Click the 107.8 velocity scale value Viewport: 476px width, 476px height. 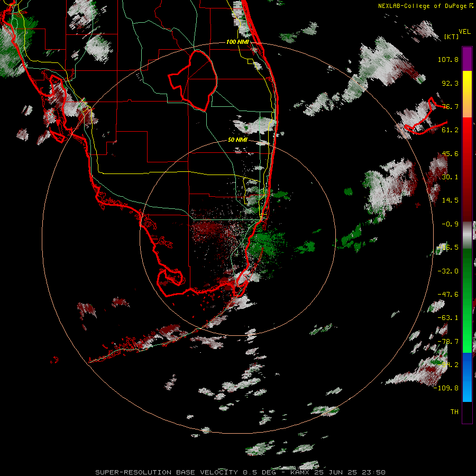(x=448, y=59)
